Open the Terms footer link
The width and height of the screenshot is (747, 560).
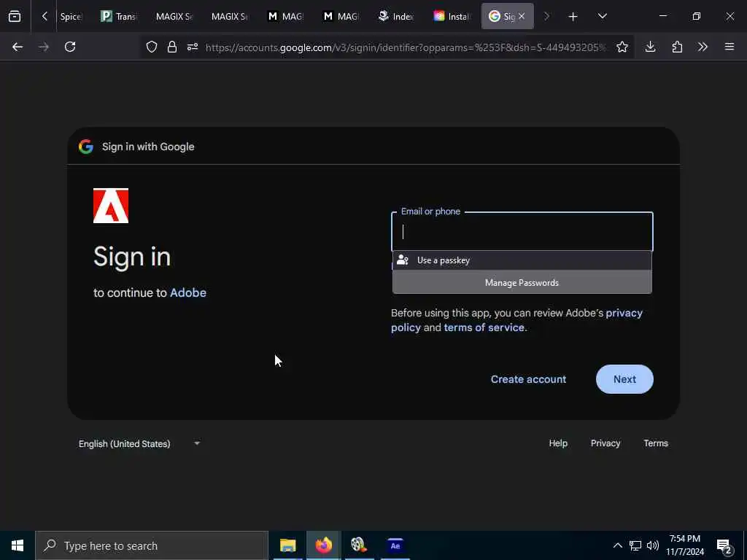pos(656,443)
